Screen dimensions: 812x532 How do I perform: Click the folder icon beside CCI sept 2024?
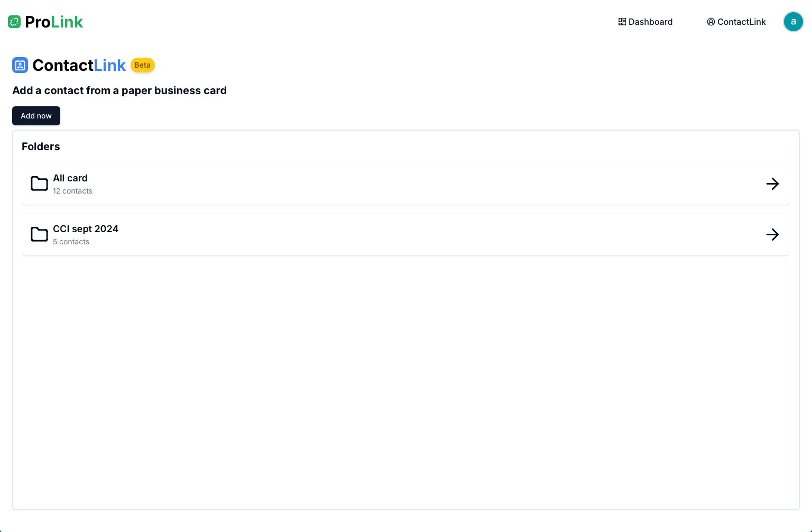pyautogui.click(x=39, y=234)
